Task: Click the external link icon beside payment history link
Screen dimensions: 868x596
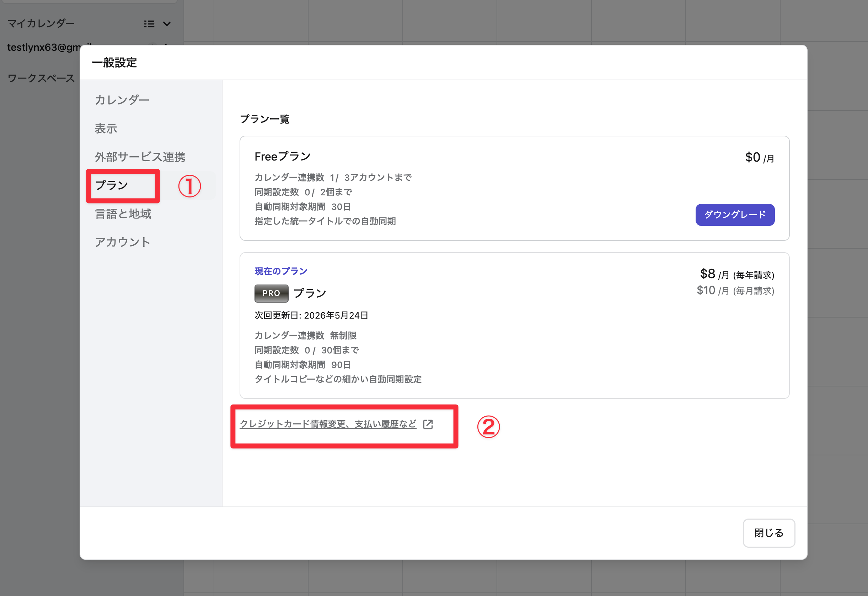Action: tap(428, 424)
